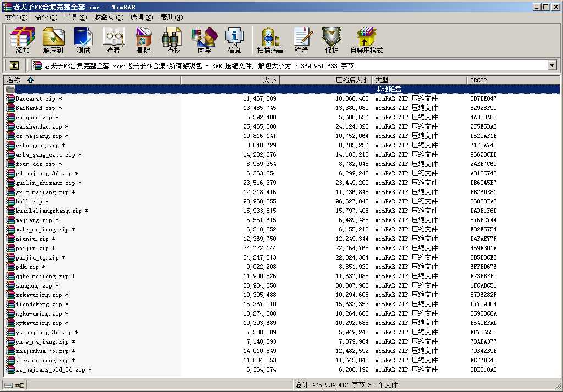Sort by the 类型 column header
Image resolution: width=563 pixels, height=392 pixels.
420,80
